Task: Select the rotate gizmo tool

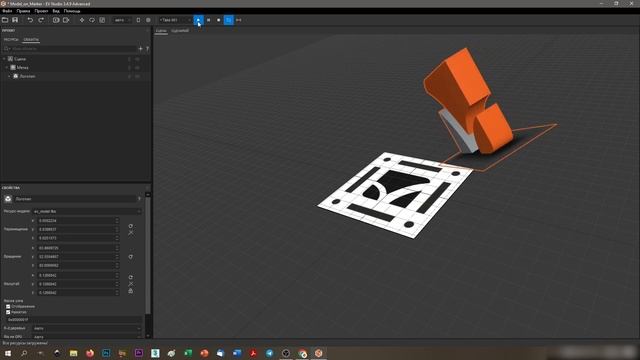Action: click(92, 20)
